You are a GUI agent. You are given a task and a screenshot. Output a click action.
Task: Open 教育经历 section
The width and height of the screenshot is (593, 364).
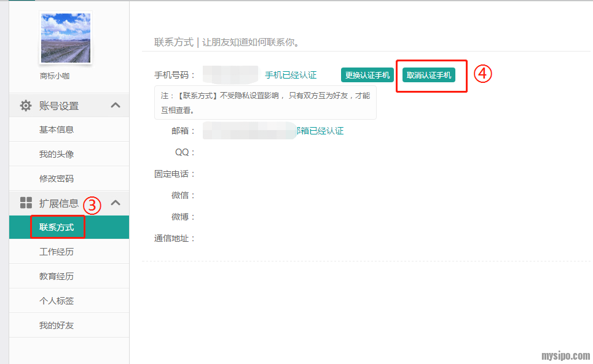click(57, 276)
